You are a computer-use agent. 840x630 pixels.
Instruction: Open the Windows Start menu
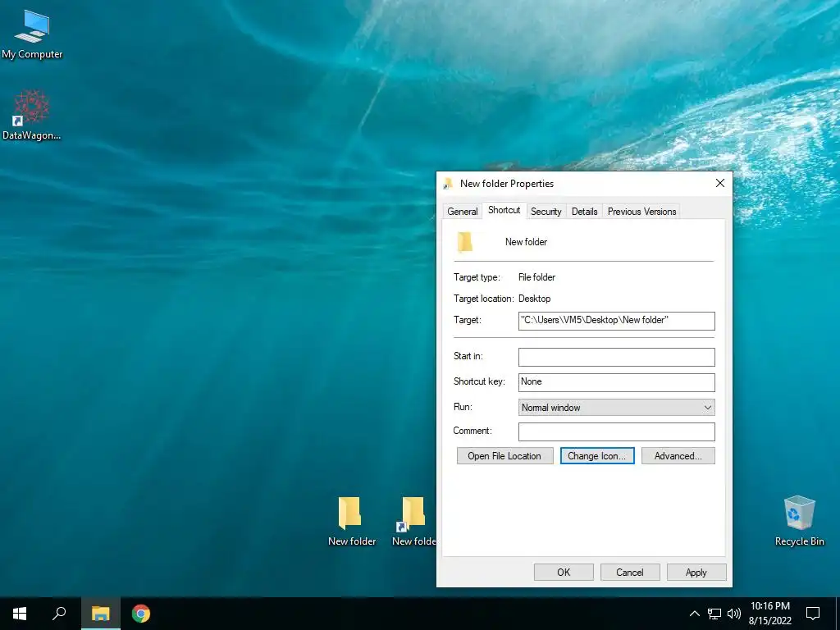click(x=20, y=614)
